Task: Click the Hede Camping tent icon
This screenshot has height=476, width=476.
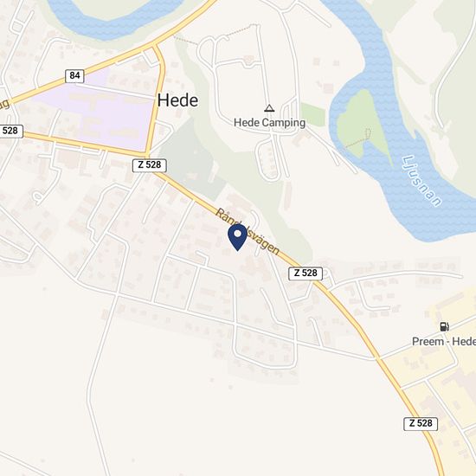Action: coord(269,108)
